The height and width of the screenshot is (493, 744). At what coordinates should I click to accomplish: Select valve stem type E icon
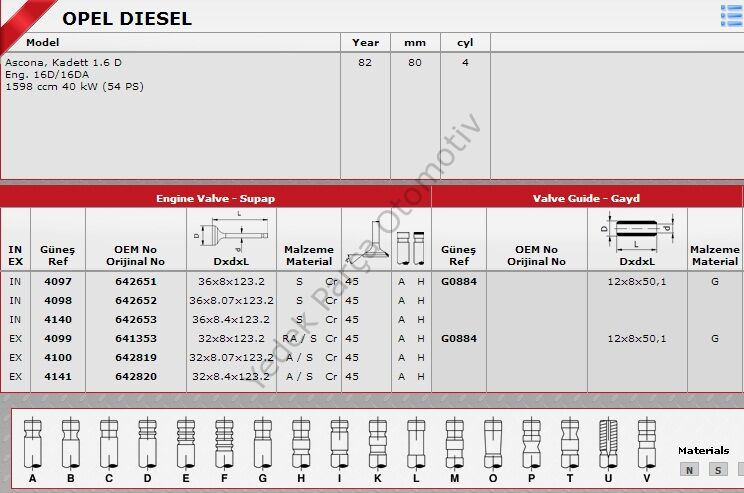pos(186,444)
